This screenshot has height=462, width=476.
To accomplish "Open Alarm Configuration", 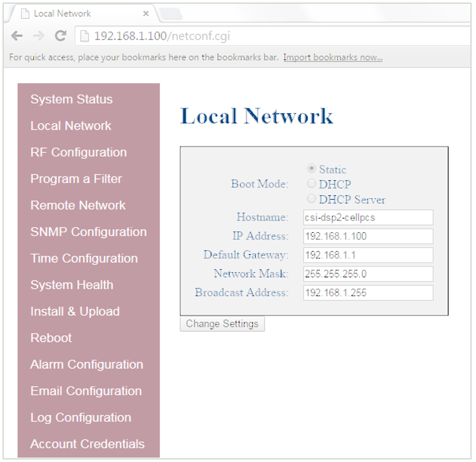I will point(86,364).
